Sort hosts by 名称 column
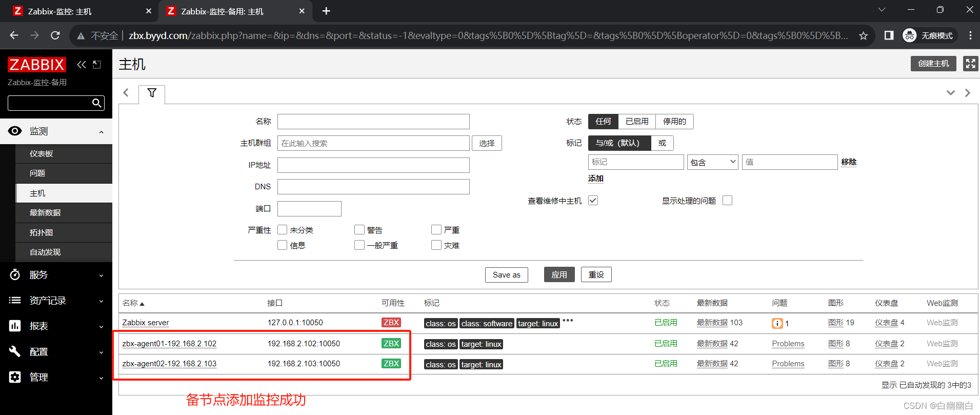Screen dimensions: 980x415 (133, 303)
